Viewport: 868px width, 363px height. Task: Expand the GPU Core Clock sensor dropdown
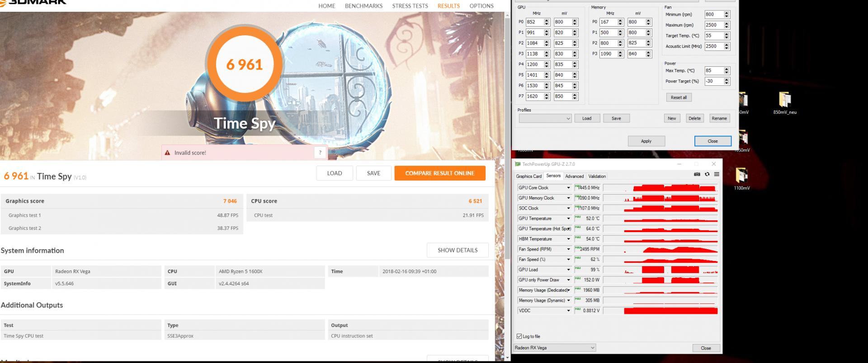568,188
